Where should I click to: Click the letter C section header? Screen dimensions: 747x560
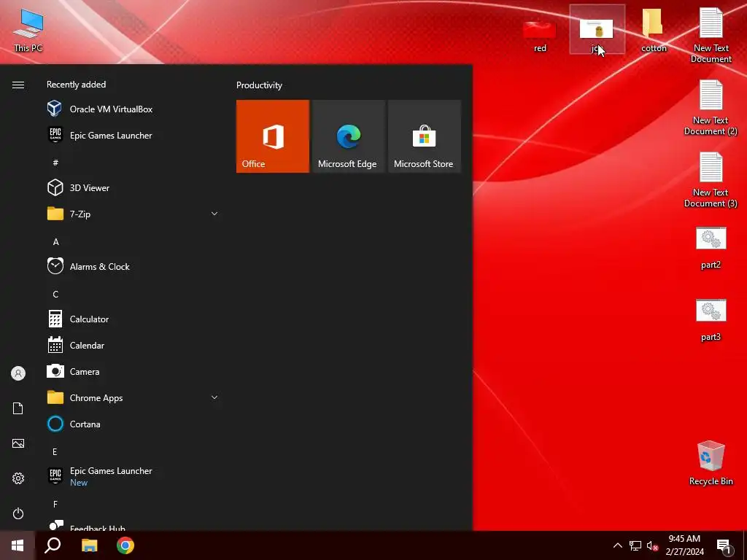point(55,295)
